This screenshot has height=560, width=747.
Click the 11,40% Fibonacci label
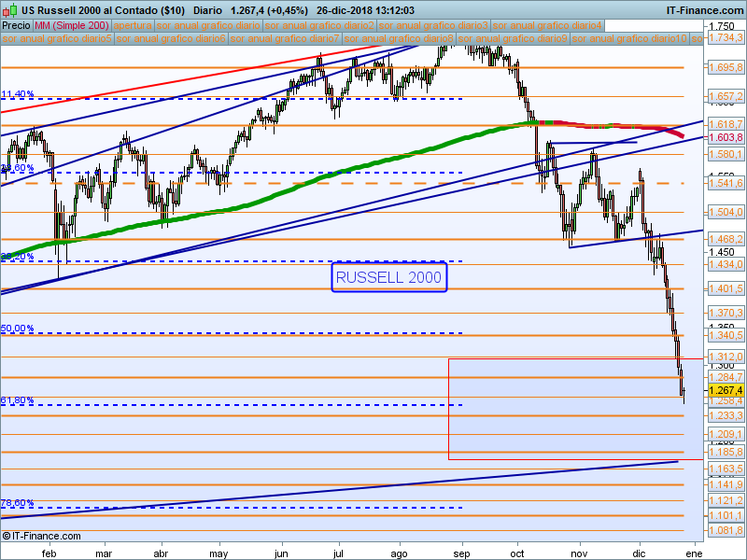tap(18, 94)
